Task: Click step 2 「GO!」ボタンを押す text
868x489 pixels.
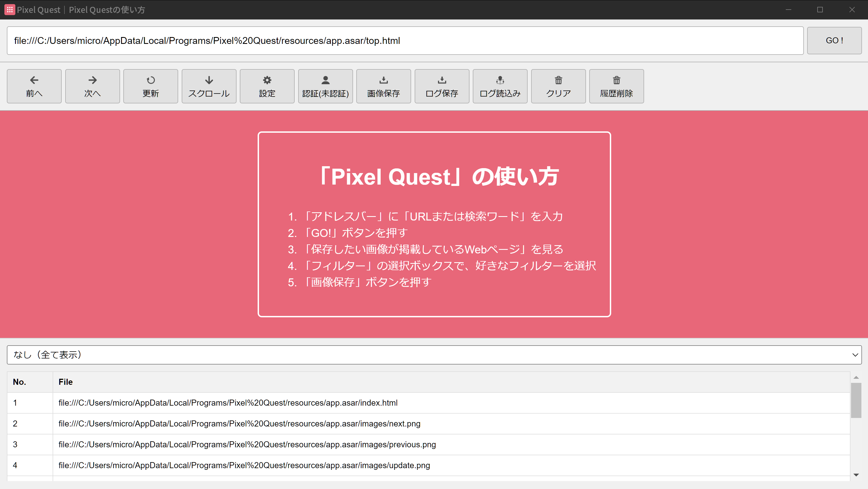Action: 356,233
